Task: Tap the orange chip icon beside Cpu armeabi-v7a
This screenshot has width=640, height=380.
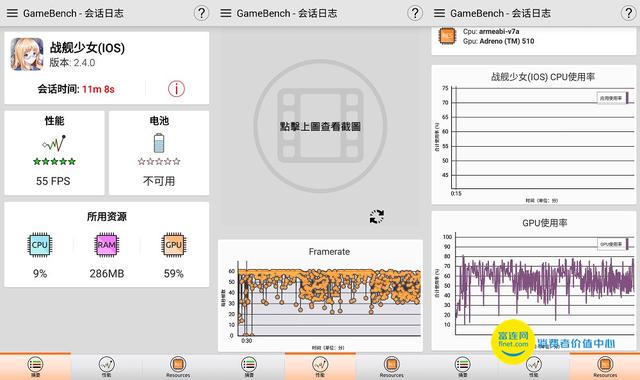Action: tap(447, 36)
